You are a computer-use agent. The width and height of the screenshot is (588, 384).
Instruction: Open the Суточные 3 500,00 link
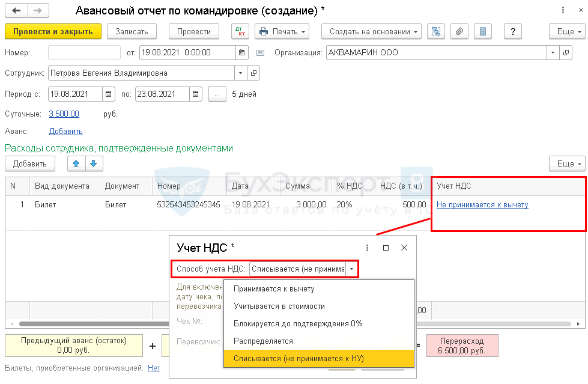64,114
